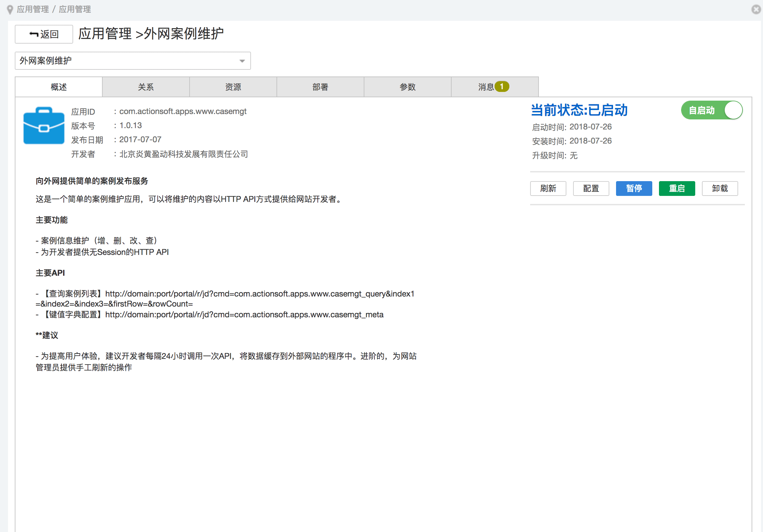Click the release date 2017-07-07
Image resolution: width=763 pixels, height=532 pixels.
[x=140, y=140]
